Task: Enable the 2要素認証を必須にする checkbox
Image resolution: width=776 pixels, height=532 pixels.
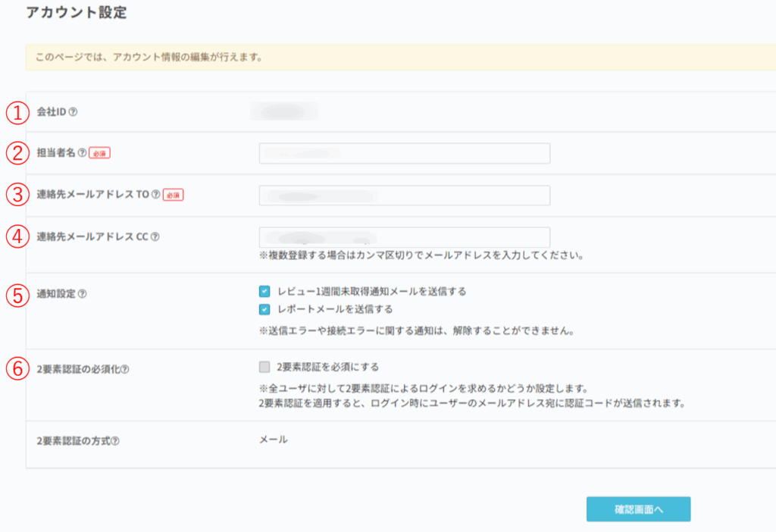Action: click(x=264, y=367)
